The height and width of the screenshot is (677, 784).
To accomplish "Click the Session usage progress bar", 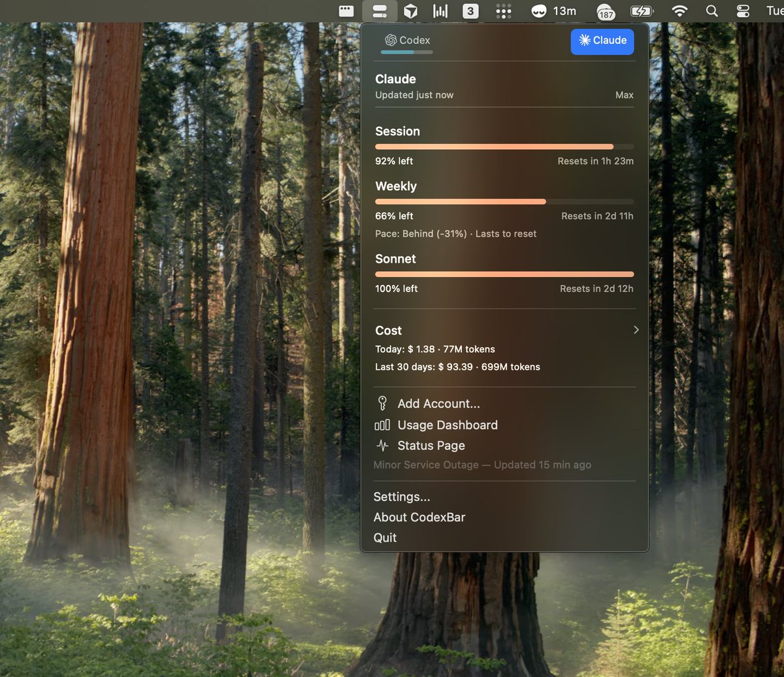I will pyautogui.click(x=504, y=147).
